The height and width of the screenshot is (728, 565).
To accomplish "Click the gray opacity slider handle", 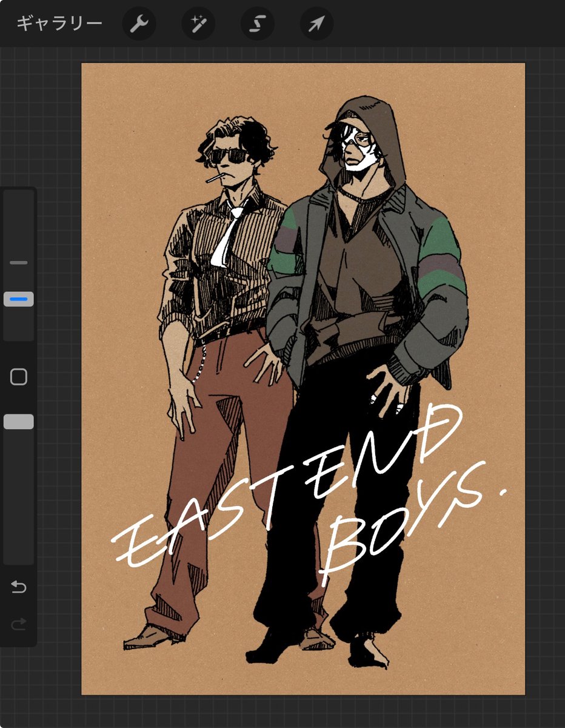I will 19,422.
